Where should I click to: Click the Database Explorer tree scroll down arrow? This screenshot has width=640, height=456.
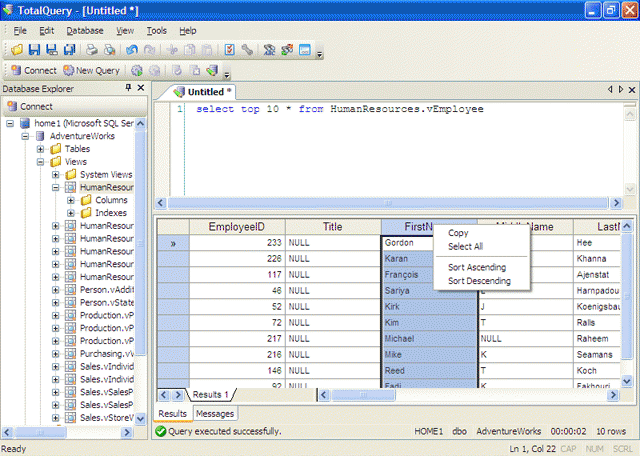click(140, 419)
